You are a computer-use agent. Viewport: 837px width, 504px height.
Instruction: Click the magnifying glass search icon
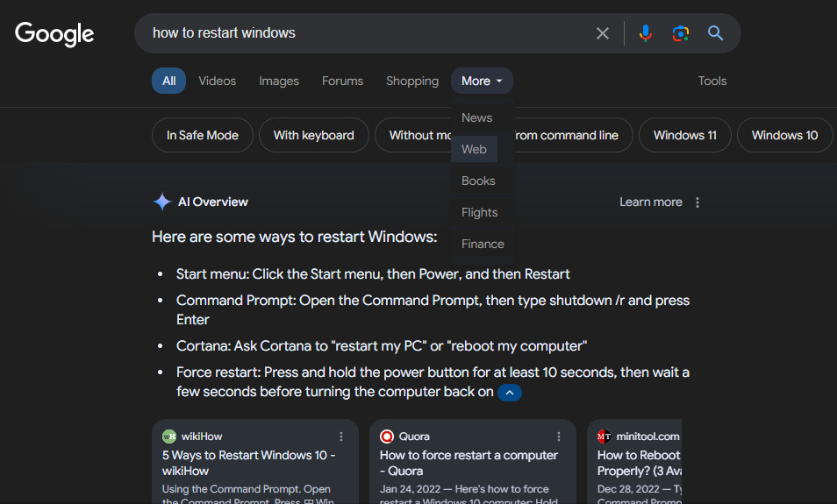(716, 33)
